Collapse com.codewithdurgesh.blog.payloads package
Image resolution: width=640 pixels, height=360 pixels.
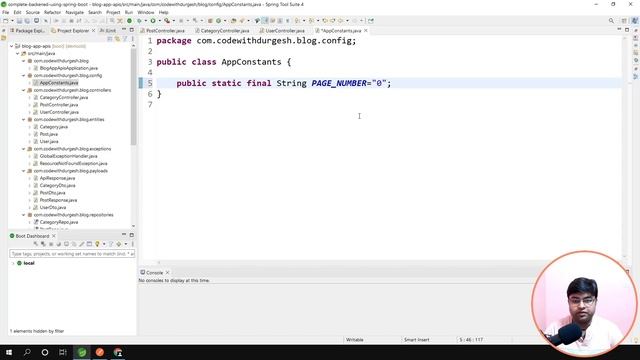(24, 171)
